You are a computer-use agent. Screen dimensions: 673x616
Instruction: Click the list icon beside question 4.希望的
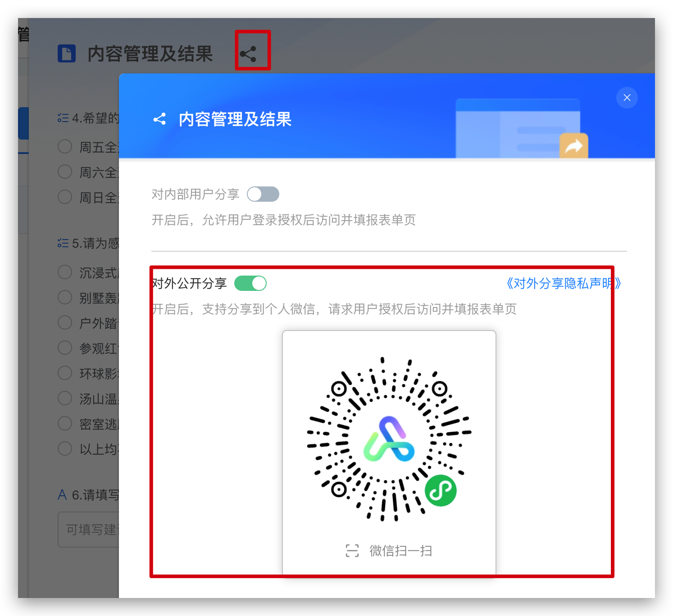pyautogui.click(x=63, y=118)
